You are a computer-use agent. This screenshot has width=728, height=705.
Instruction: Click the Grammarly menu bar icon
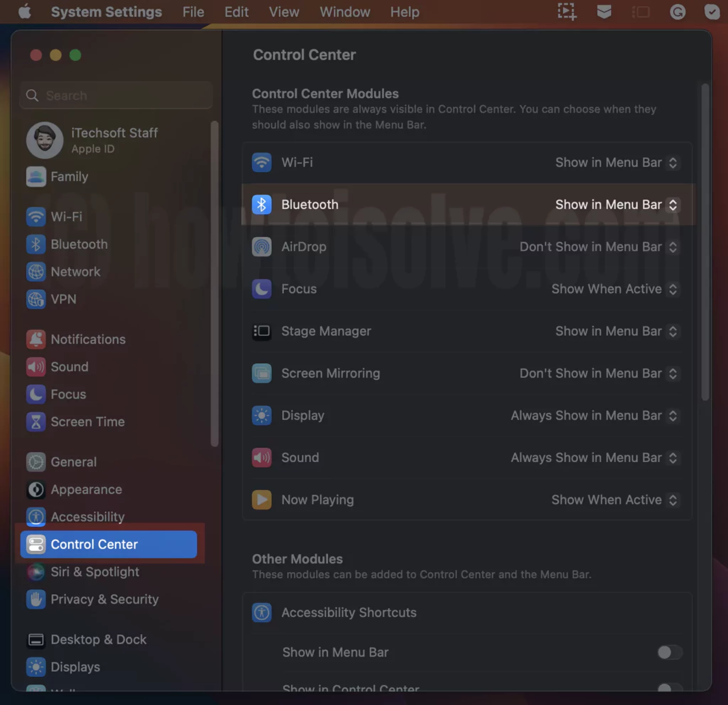pos(678,12)
